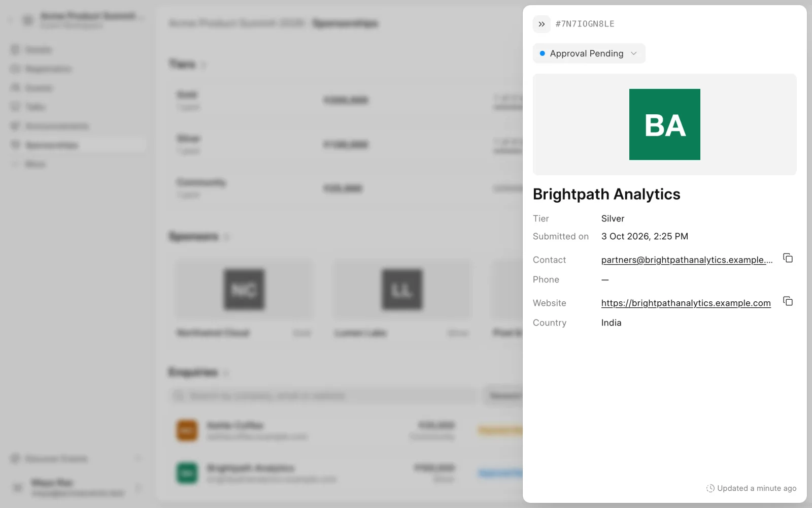The width and height of the screenshot is (812, 508).
Task: Click the blurred NC sponsor card logo
Action: (244, 290)
